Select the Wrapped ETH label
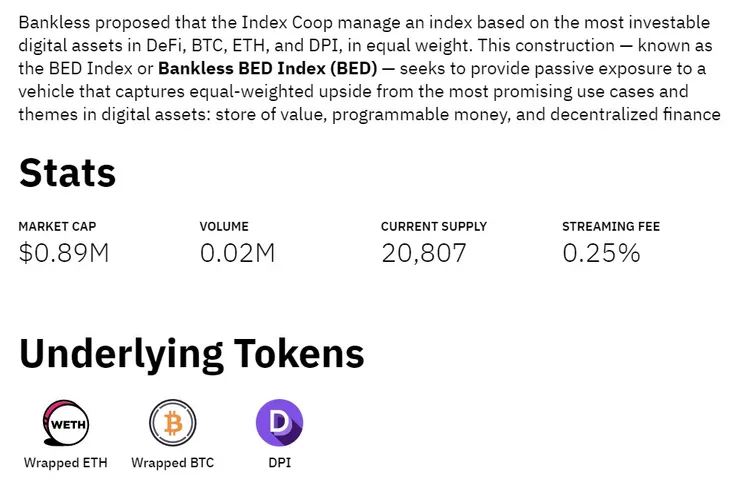Viewport: 740px width, 480px height. [65, 463]
